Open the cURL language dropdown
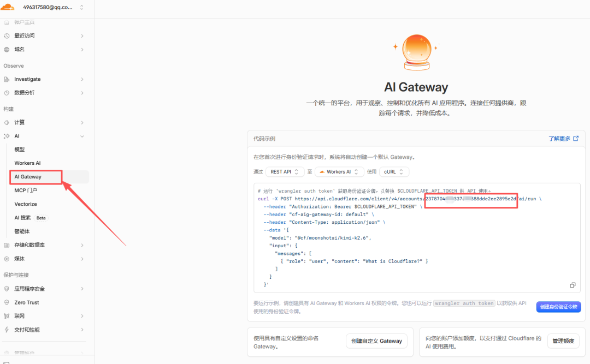This screenshot has height=364, width=590. coord(394,172)
